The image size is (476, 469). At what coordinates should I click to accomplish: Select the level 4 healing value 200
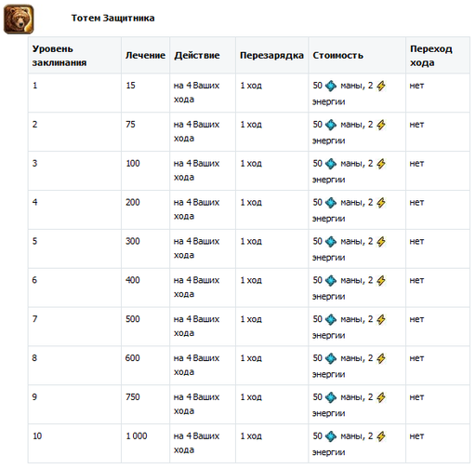point(133,202)
